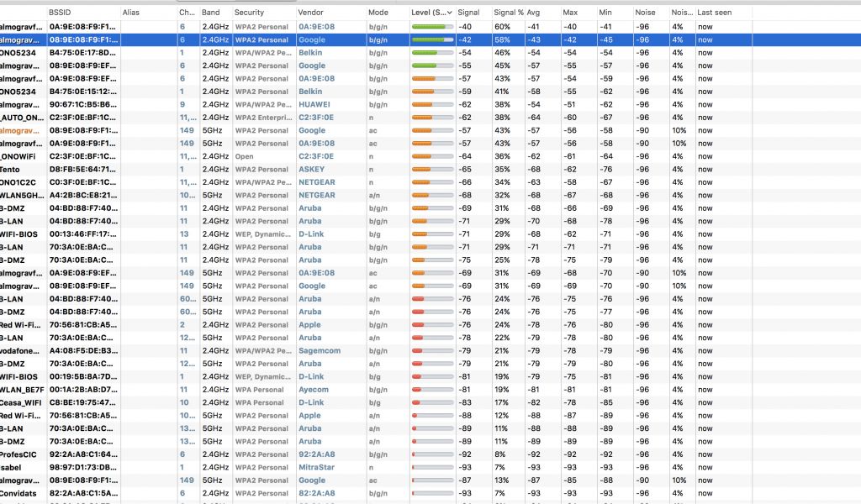Sort by the Mode column header
861x504 pixels.
point(378,13)
